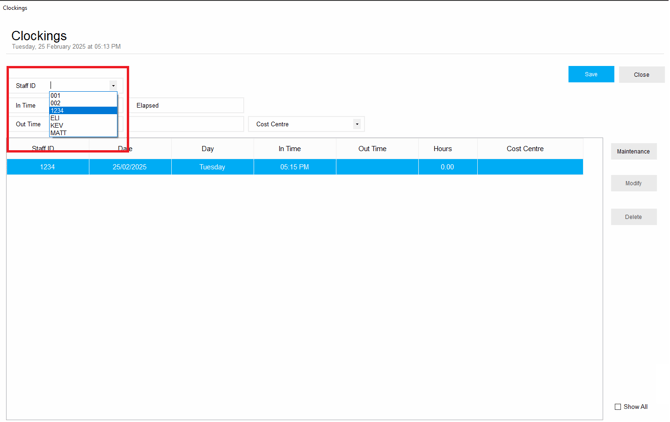Click the Hours column header
Viewport: 670px width, 422px height.
click(x=442, y=149)
